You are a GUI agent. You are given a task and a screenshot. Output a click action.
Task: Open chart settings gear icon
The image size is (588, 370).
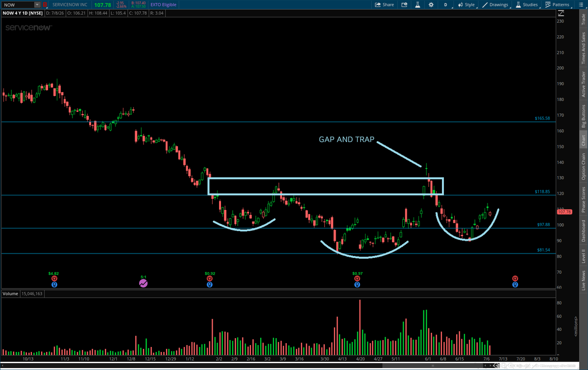[431, 4]
